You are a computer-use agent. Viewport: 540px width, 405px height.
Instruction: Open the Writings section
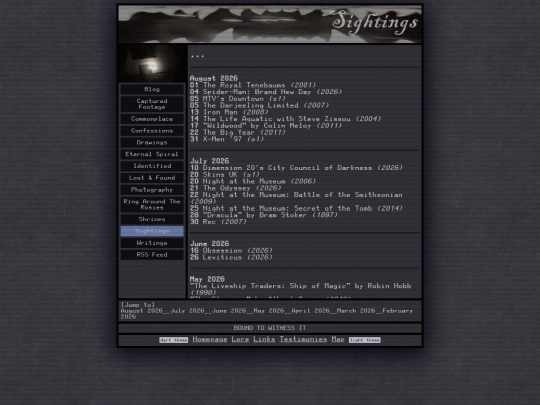tap(152, 243)
